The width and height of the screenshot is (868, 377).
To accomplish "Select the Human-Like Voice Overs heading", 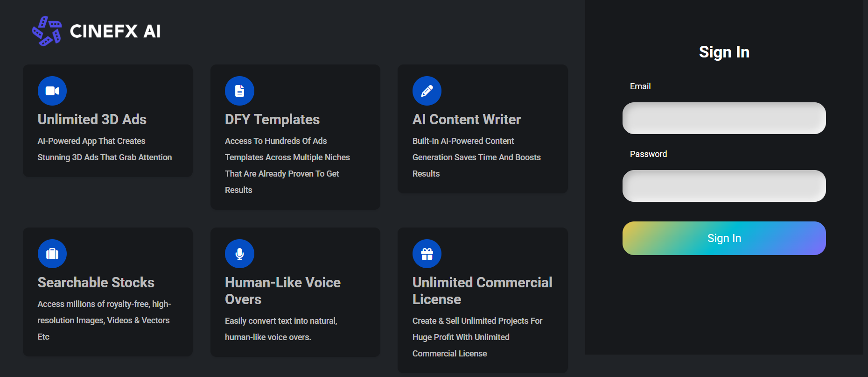I will 282,291.
